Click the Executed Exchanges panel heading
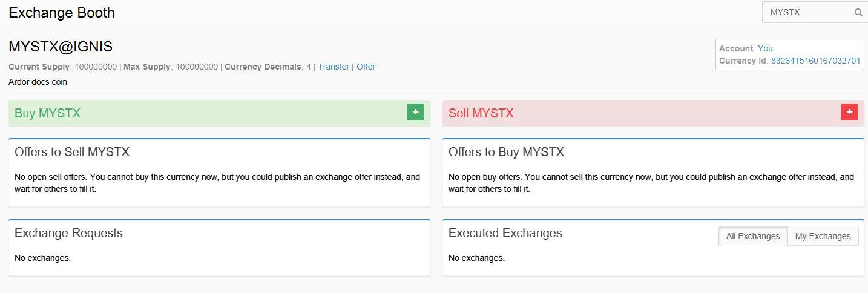The image size is (868, 293). coord(505,233)
